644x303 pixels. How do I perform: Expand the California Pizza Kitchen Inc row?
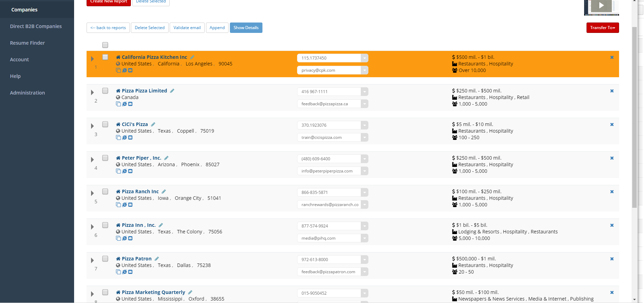coord(92,59)
